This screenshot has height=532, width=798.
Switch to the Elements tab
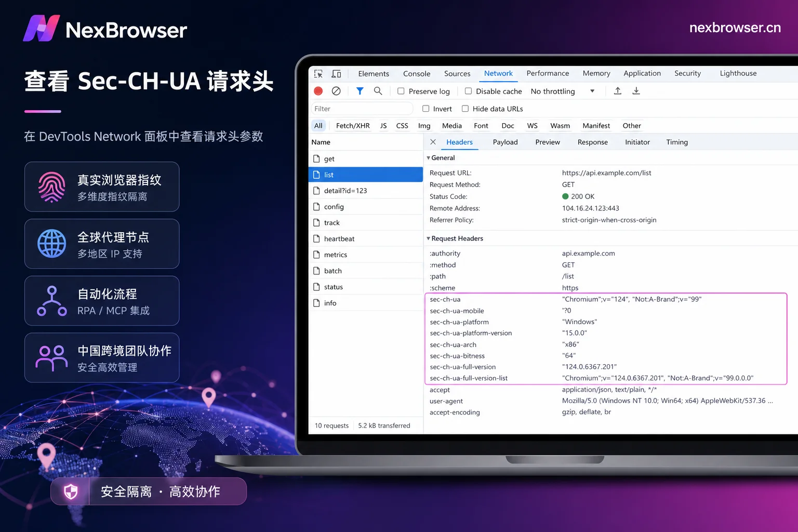(374, 74)
